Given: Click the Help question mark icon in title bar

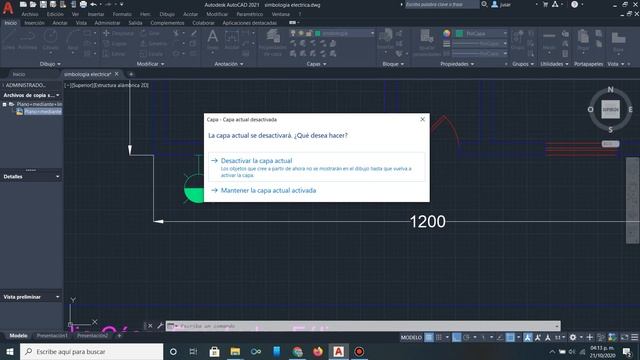Looking at the screenshot, I should tap(575, 4).
